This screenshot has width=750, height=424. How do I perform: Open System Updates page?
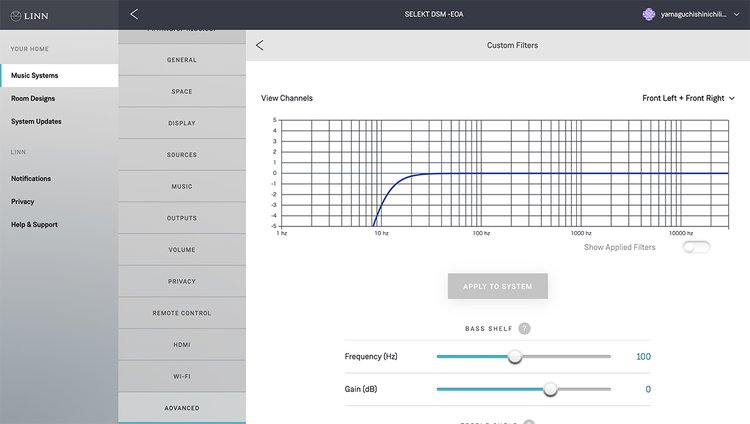click(36, 121)
